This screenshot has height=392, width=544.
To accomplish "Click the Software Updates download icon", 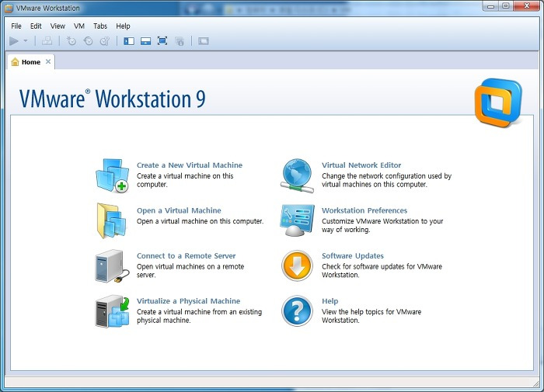I will click(297, 265).
